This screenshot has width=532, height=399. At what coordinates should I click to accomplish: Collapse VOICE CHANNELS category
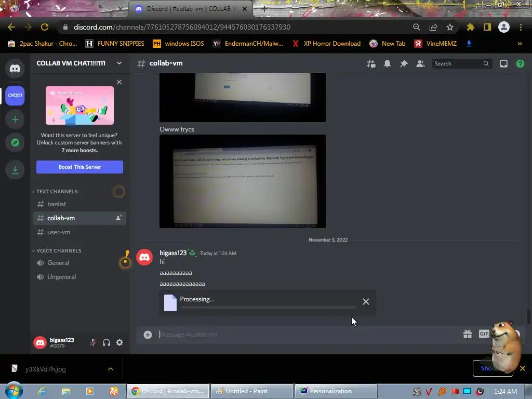pyautogui.click(x=57, y=251)
